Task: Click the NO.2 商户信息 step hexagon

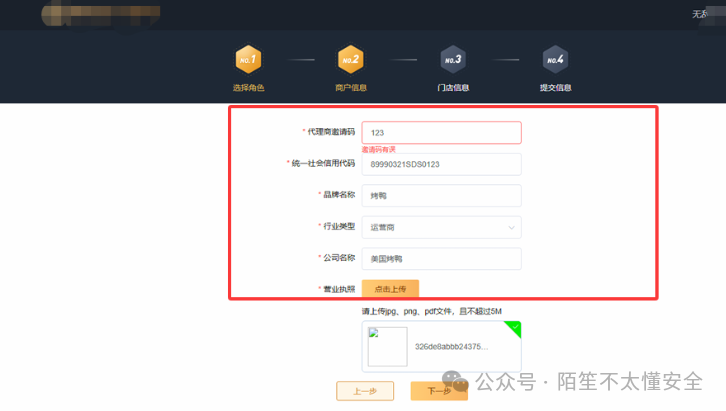Action: point(350,59)
